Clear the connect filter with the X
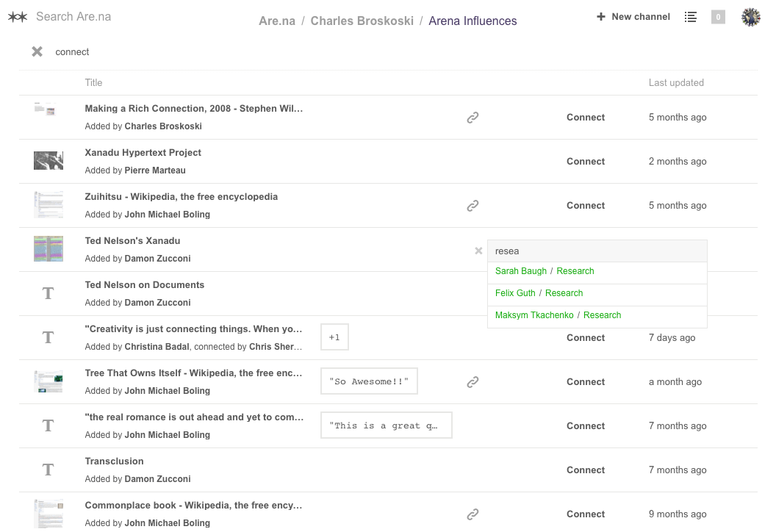The image size is (776, 532). (37, 51)
